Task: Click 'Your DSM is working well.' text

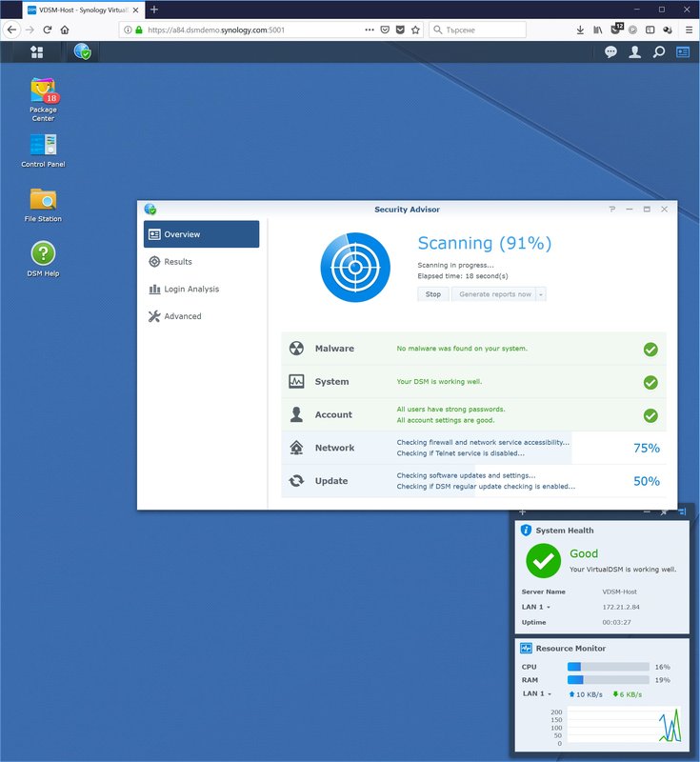Action: pos(439,382)
